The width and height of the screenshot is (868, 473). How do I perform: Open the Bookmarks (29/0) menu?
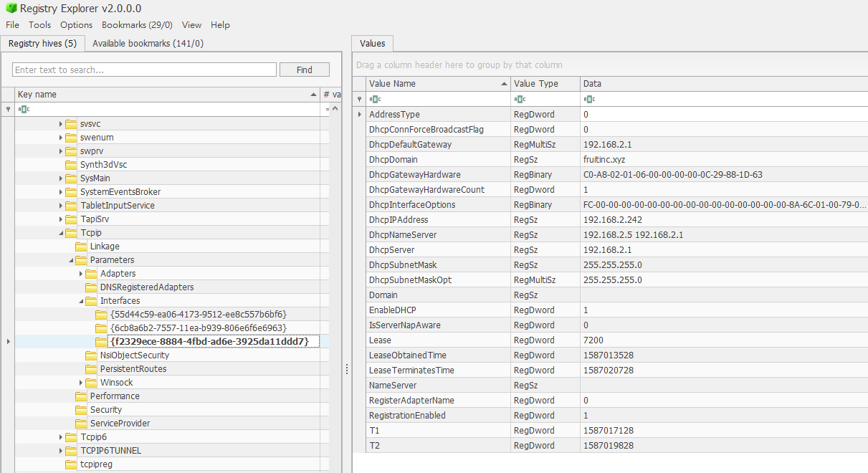[137, 24]
